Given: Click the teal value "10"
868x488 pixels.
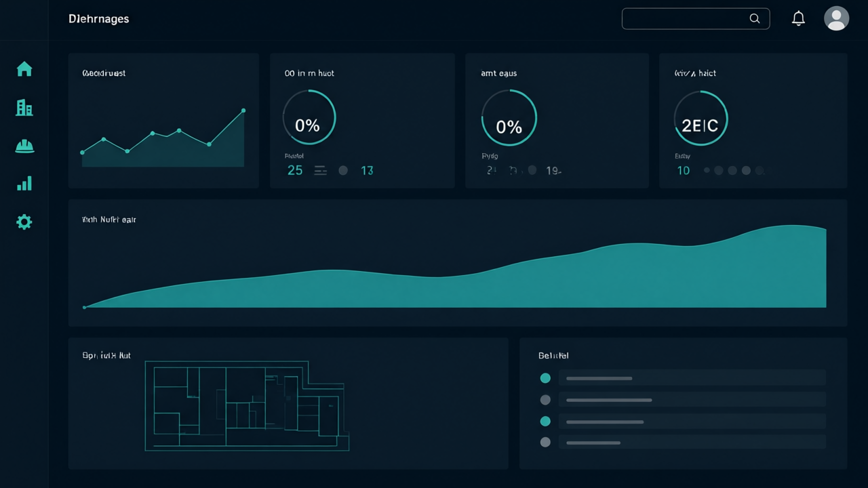Looking at the screenshot, I should 684,171.
